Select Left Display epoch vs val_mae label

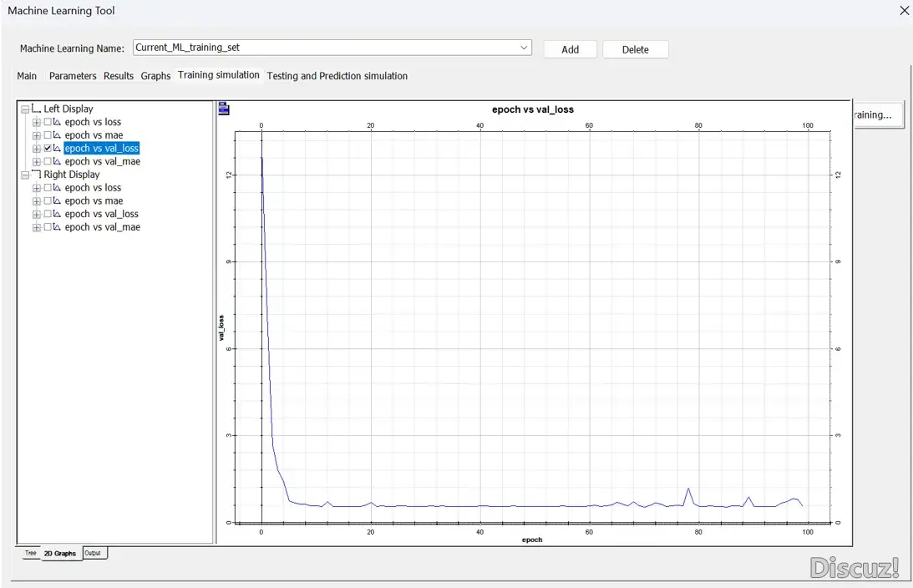(x=103, y=162)
